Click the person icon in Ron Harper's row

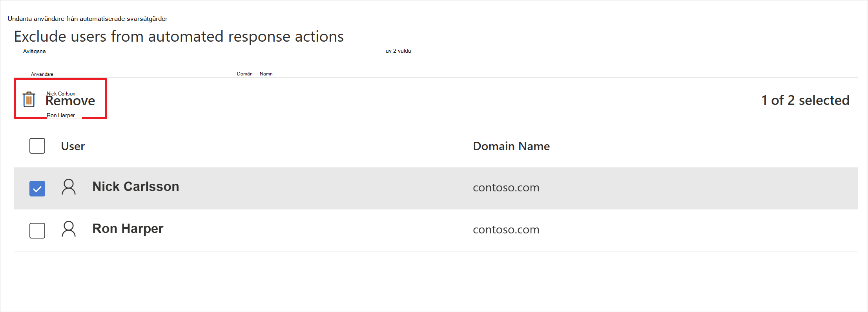(69, 229)
